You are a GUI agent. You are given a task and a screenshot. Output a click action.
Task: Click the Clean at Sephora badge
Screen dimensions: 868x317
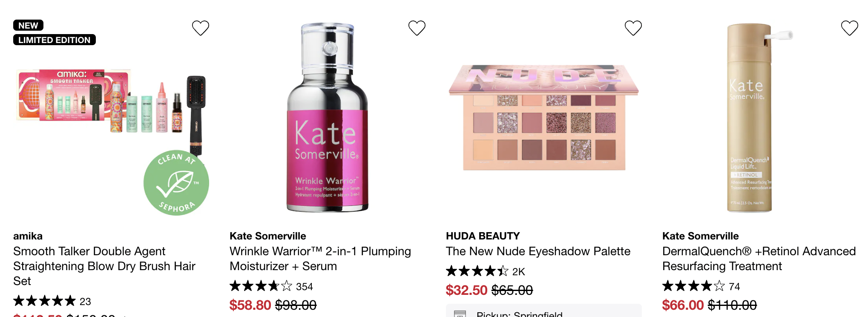[x=176, y=183]
